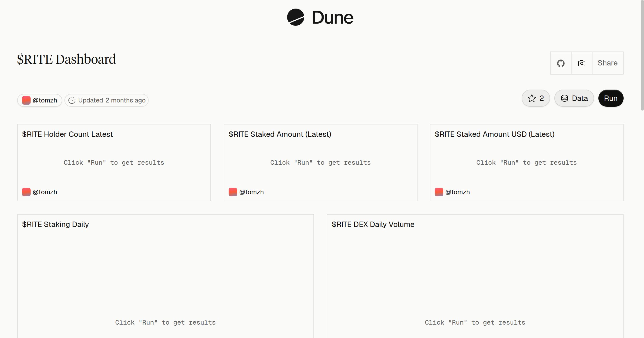This screenshot has width=644, height=338.
Task: Click the Updated 2 months ago badge
Action: click(x=107, y=100)
